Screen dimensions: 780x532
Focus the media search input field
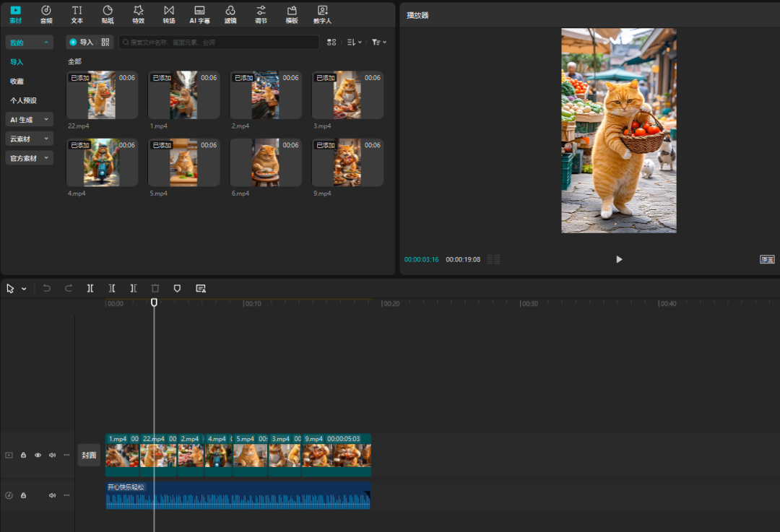pyautogui.click(x=219, y=43)
